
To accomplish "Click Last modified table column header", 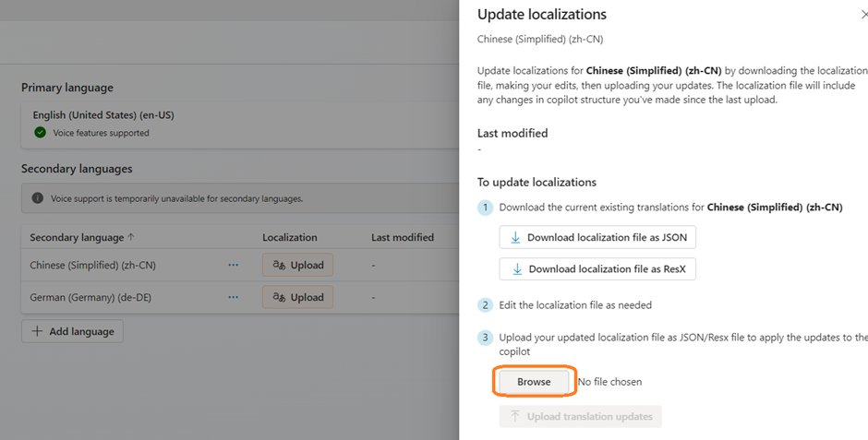I will 402,237.
